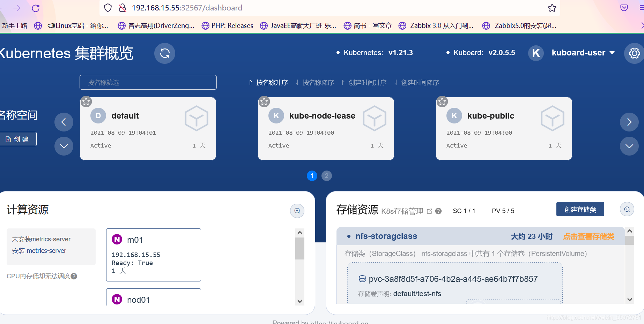This screenshot has height=324, width=644.
Task: Click the SC 1 / 1 counter
Action: [x=464, y=211]
